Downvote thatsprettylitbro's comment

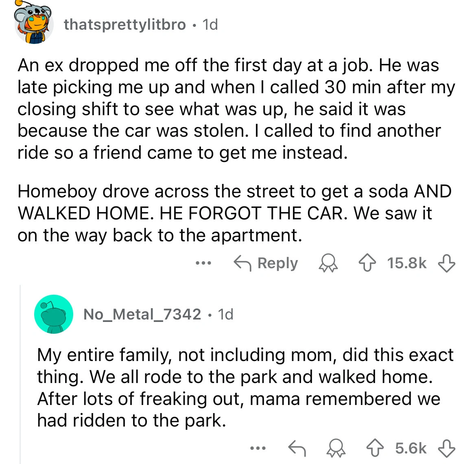(446, 263)
